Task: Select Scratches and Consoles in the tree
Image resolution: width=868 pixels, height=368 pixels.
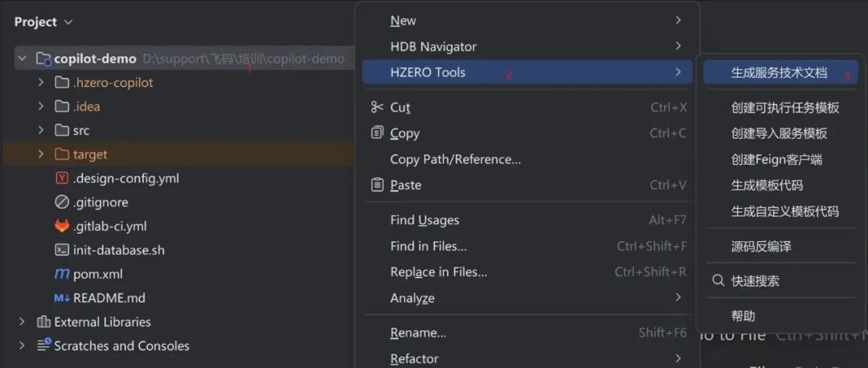Action: coord(121,346)
